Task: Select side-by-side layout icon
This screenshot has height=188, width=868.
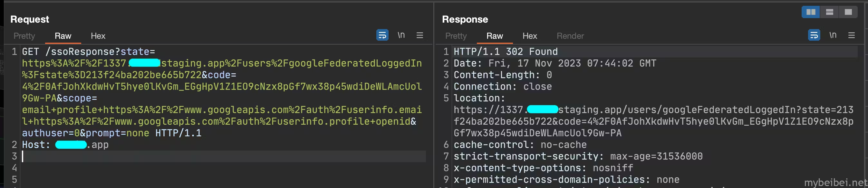Action: point(811,12)
